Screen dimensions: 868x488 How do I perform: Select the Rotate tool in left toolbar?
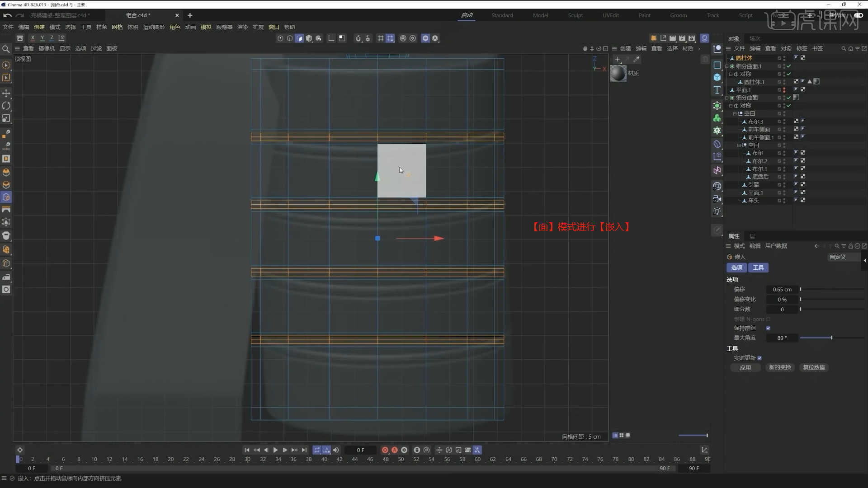pos(6,106)
